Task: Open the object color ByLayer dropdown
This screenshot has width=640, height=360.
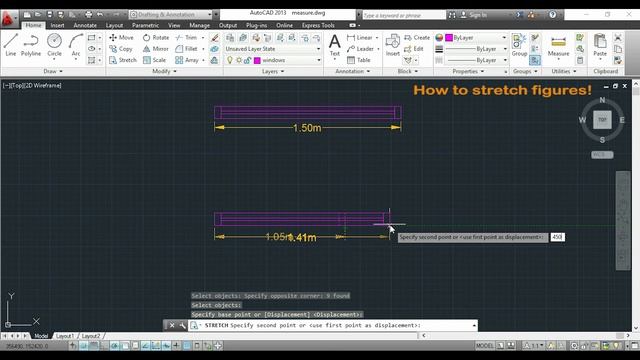Action: click(x=476, y=38)
